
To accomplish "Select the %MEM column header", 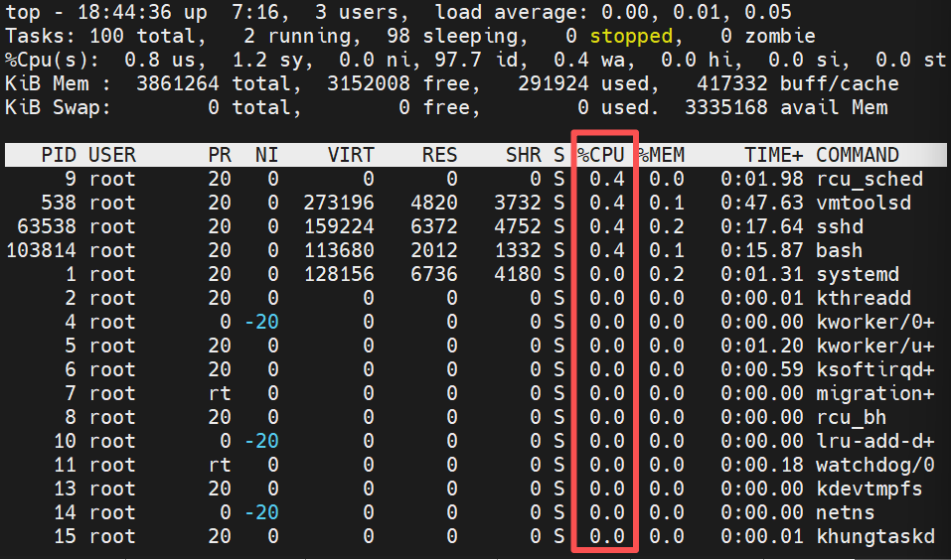I will click(661, 155).
